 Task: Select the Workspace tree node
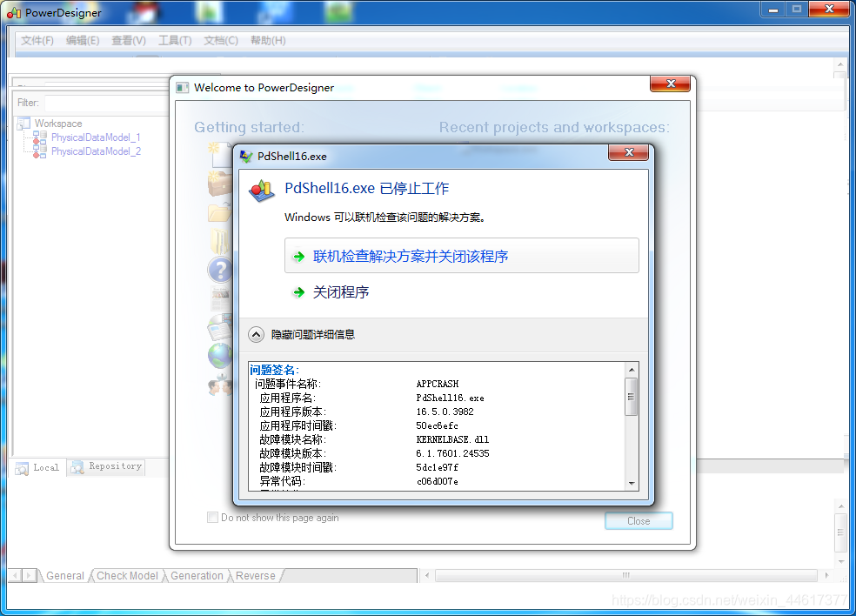coord(58,124)
